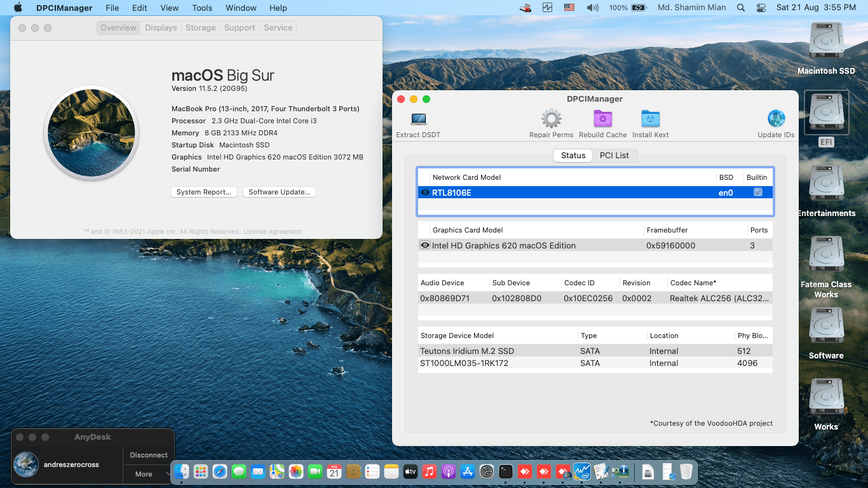Toggle Builtin checkbox for RTL8106E
The image size is (868, 488).
[757, 192]
